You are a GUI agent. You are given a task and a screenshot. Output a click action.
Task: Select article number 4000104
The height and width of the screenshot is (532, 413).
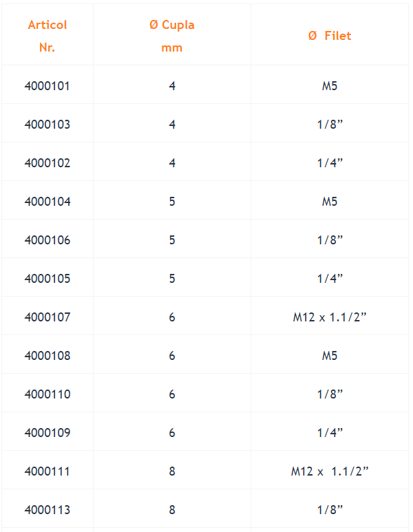[x=47, y=202]
